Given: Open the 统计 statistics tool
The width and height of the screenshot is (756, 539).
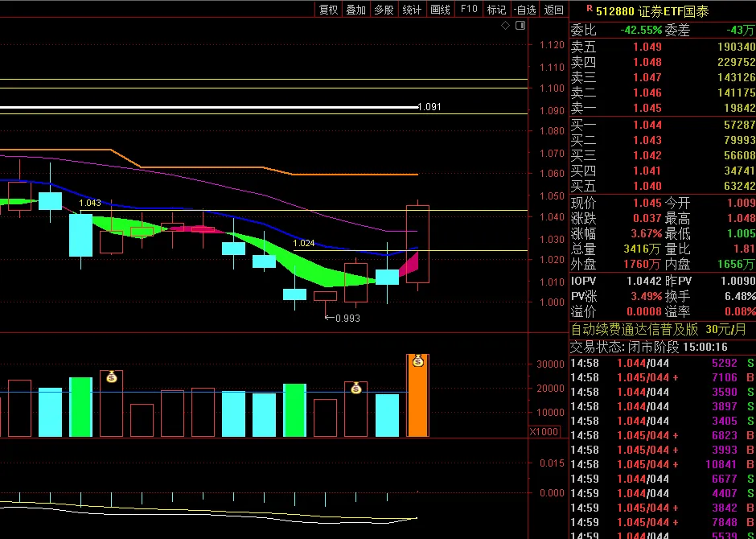Looking at the screenshot, I should pyautogui.click(x=412, y=10).
